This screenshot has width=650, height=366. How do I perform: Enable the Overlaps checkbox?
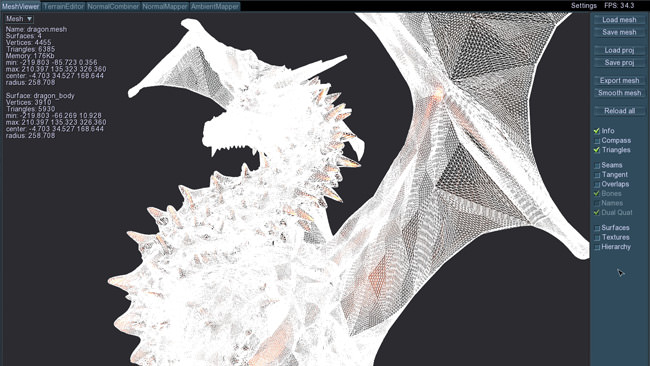pyautogui.click(x=597, y=184)
